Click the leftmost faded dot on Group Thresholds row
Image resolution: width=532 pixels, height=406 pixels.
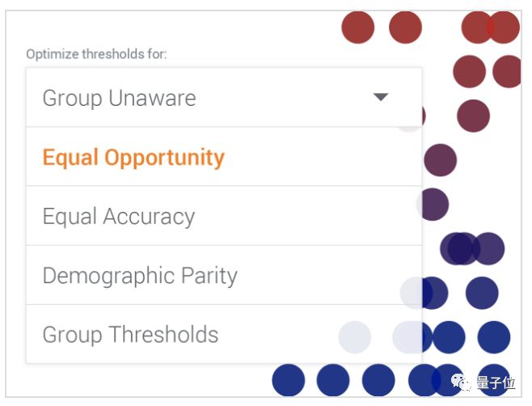pyautogui.click(x=354, y=337)
